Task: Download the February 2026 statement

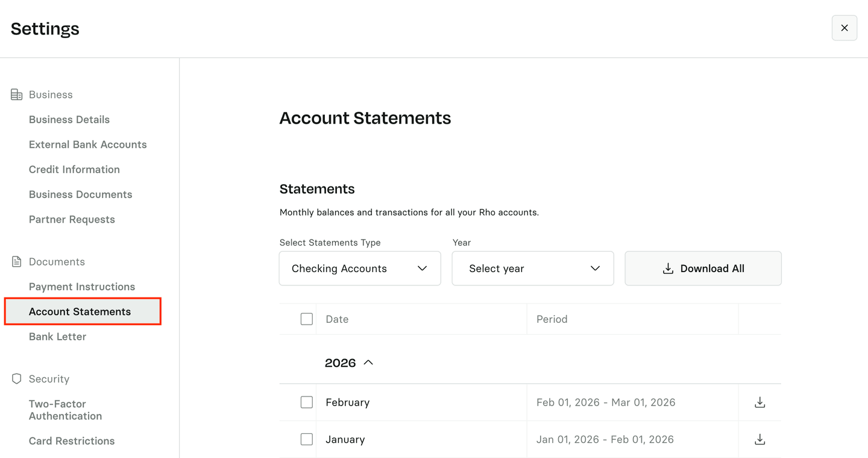Action: 759,402
